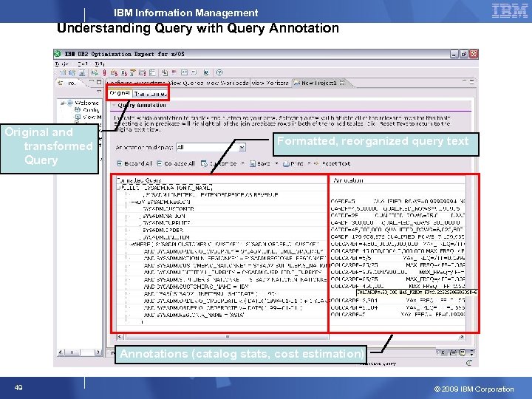Click the Save floppy disk icon
The height and width of the screenshot is (399, 532).
253,163
